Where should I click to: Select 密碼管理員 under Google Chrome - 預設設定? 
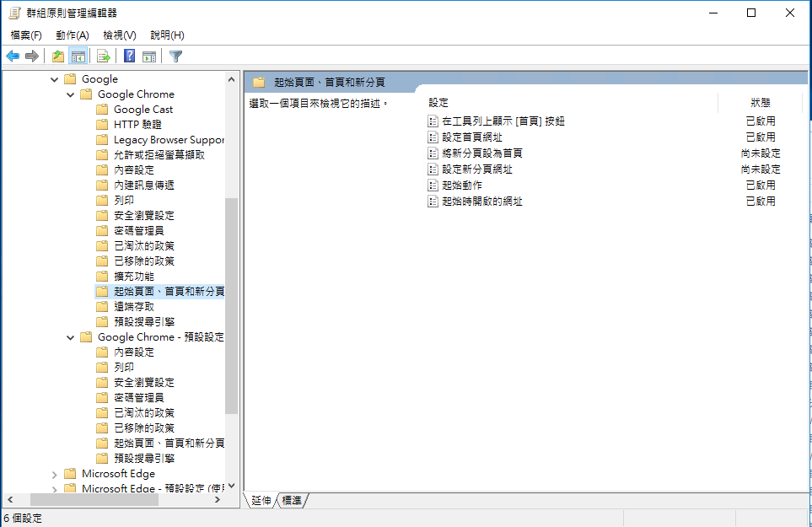[x=139, y=398]
